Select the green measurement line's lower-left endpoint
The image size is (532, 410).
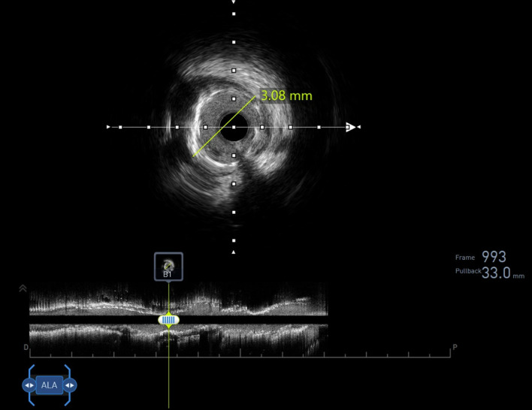click(x=193, y=156)
